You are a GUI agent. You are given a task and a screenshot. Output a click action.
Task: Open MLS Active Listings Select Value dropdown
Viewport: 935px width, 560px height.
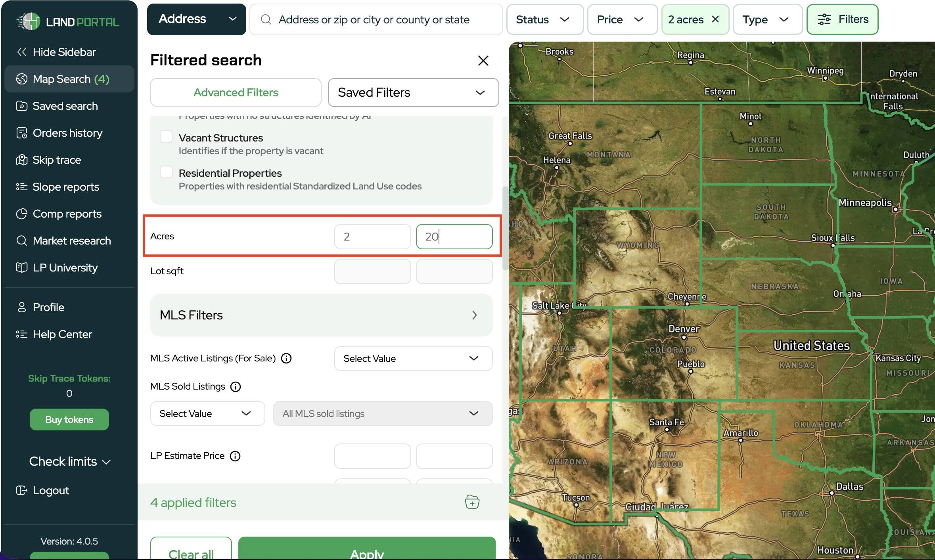point(413,358)
